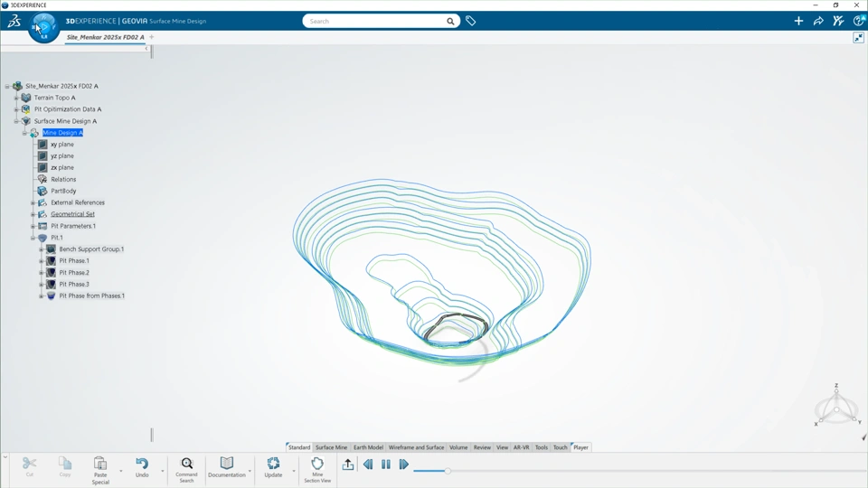This screenshot has width=868, height=488.
Task: Pause the player
Action: point(386,465)
